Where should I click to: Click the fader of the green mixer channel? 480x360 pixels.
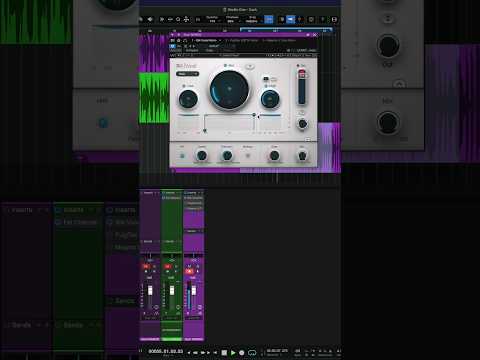pos(172,290)
